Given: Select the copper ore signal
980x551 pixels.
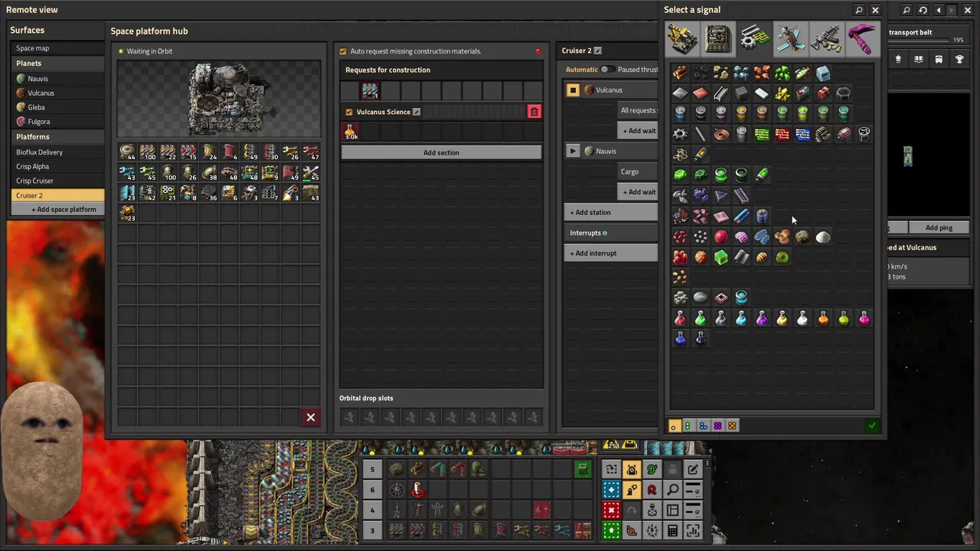Looking at the screenshot, I should 762,73.
